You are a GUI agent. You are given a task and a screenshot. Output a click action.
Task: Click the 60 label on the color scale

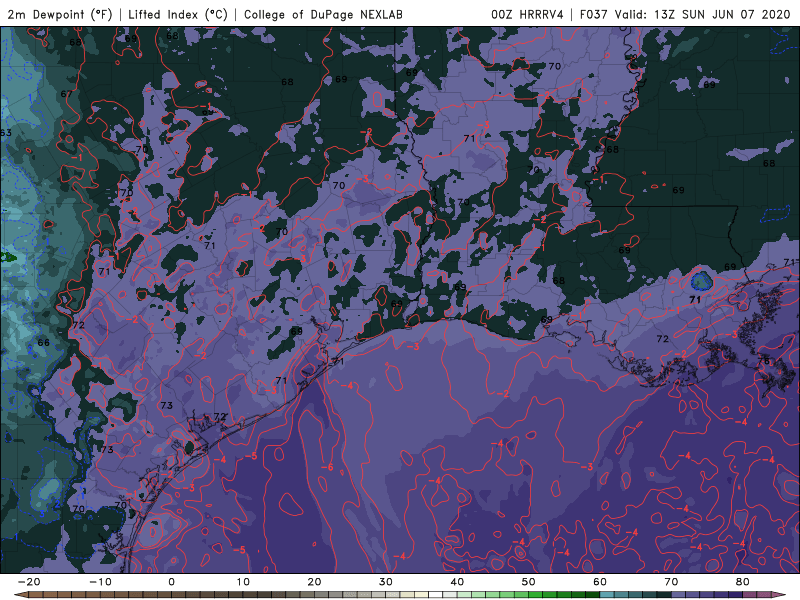click(600, 582)
